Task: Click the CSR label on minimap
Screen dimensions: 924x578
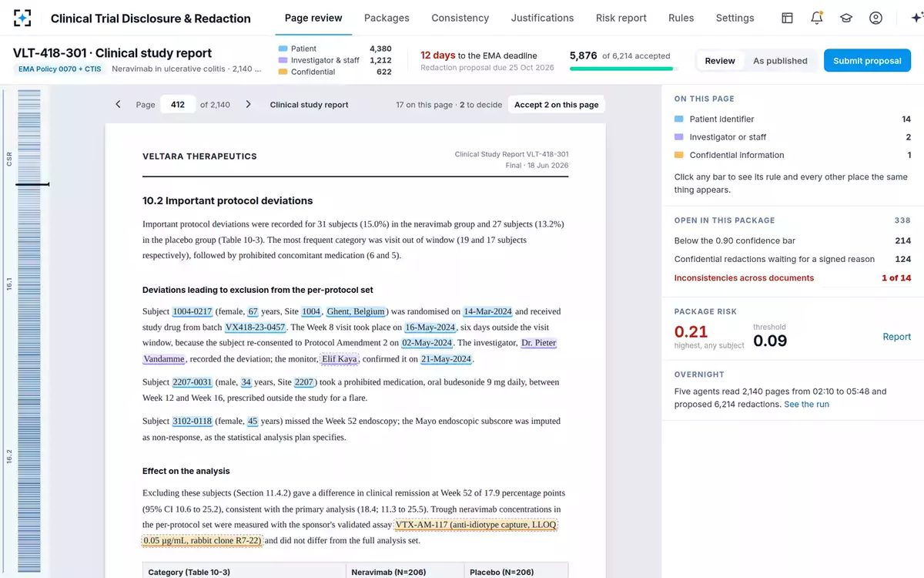Action: [x=9, y=159]
